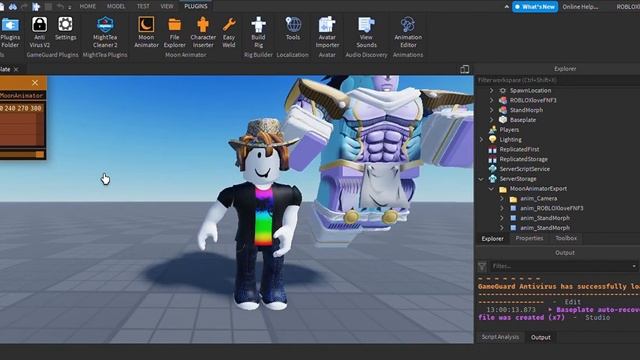Image resolution: width=640 pixels, height=360 pixels.
Task: Run MightTea Cleaner 2 plugin
Action: [105, 33]
